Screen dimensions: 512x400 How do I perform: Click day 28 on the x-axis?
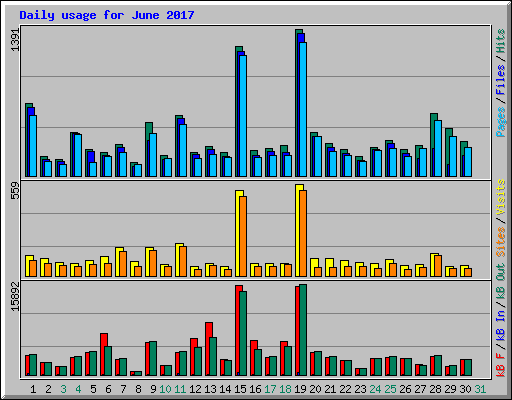(435, 389)
